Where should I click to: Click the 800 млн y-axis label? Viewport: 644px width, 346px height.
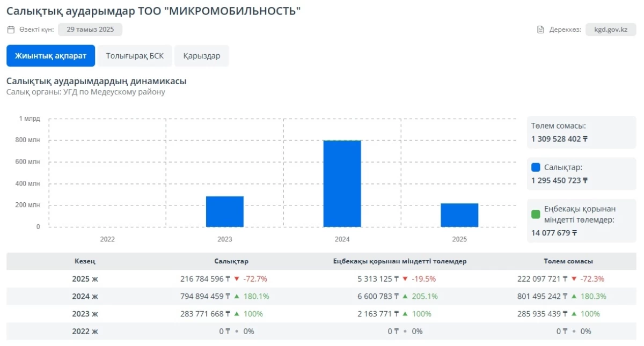click(x=27, y=140)
